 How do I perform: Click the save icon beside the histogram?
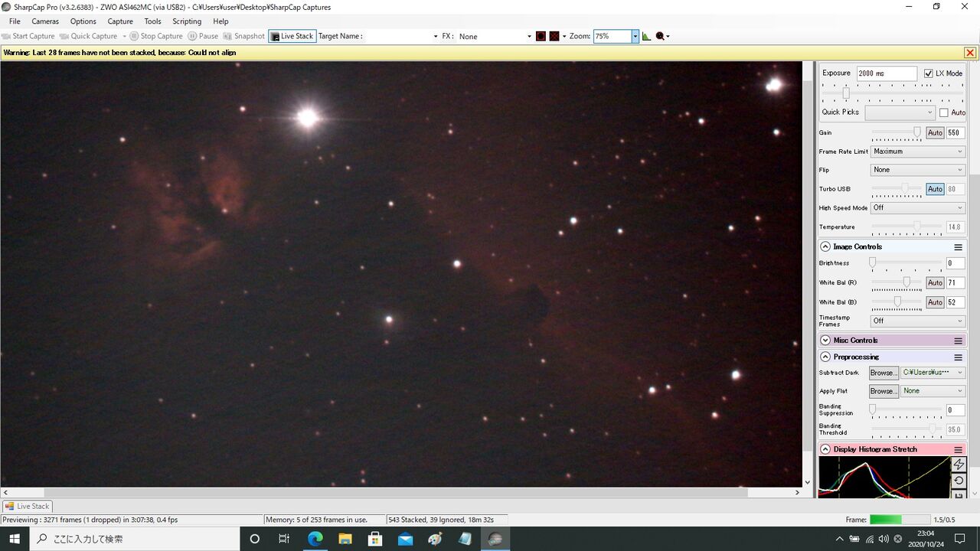coord(959,494)
